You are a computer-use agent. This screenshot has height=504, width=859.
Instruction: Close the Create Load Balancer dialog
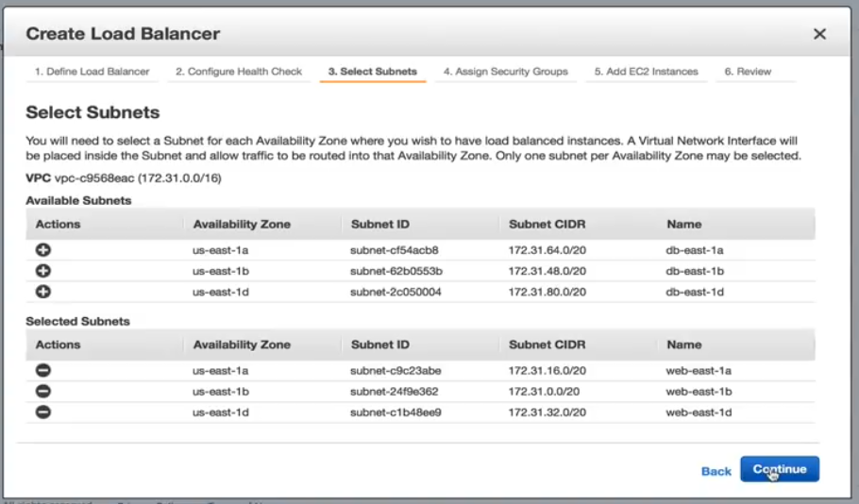[x=819, y=34]
